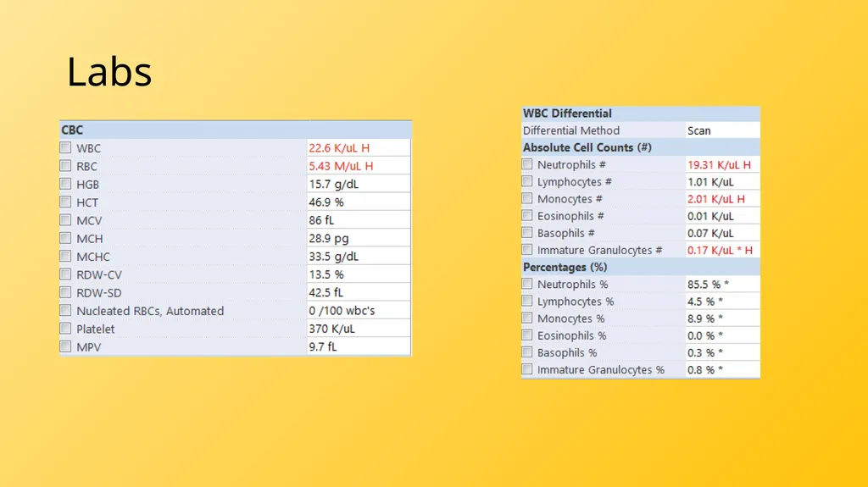
Task: Tick the MPV checkbox
Action: (65, 346)
